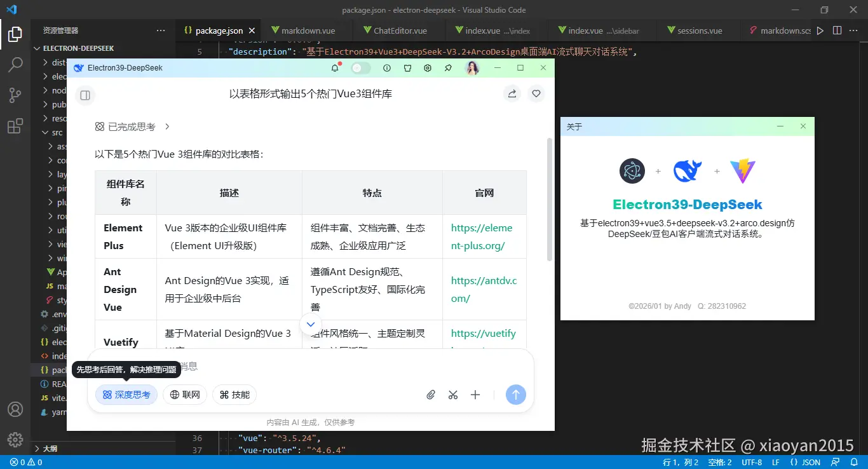Open notifications via bell icon in DeepSeek titlebar

[335, 68]
